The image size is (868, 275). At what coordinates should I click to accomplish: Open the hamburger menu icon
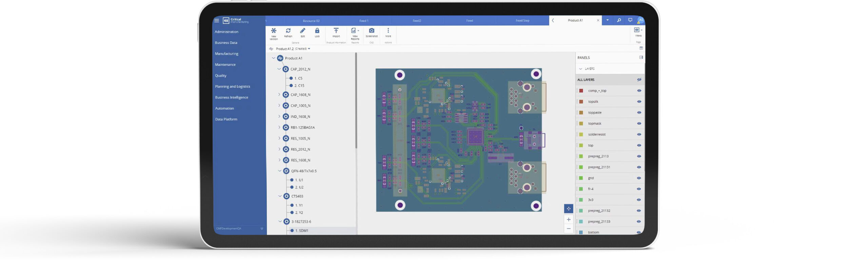tap(217, 21)
